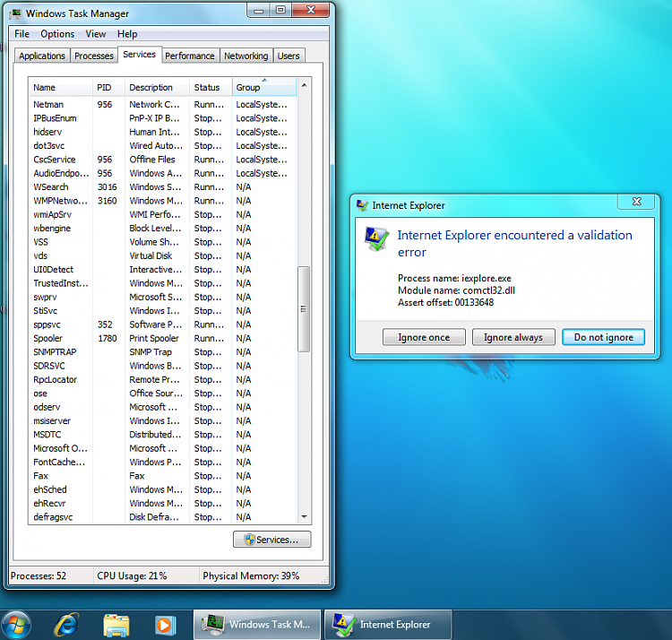
Task: Open Windows Explorer folder icon in taskbar
Action: pos(116,625)
